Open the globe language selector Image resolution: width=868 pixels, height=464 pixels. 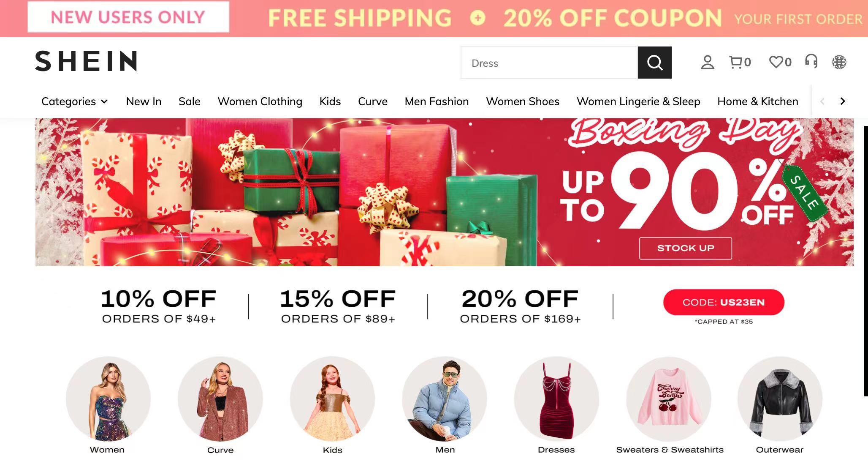839,63
